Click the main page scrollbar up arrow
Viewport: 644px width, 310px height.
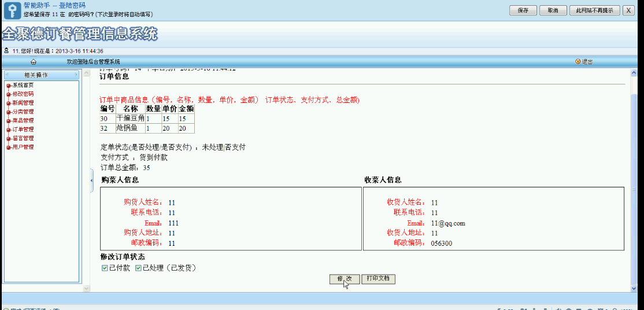coord(634,73)
